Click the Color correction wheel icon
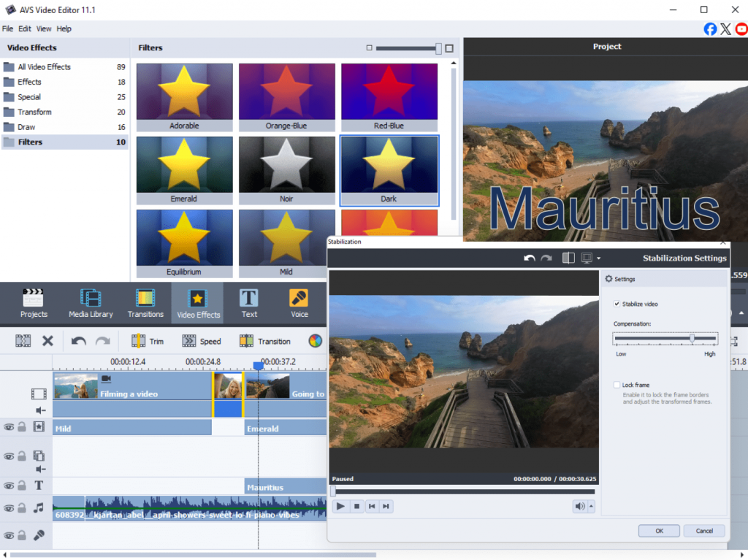This screenshot has width=748, height=560. [x=315, y=341]
